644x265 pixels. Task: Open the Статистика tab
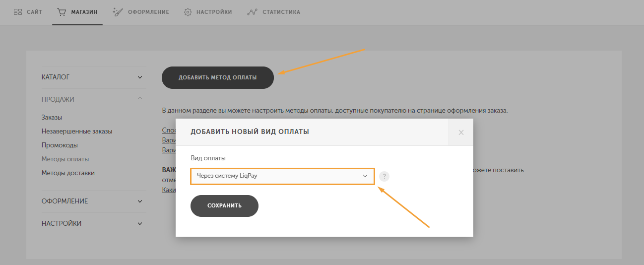(273, 12)
